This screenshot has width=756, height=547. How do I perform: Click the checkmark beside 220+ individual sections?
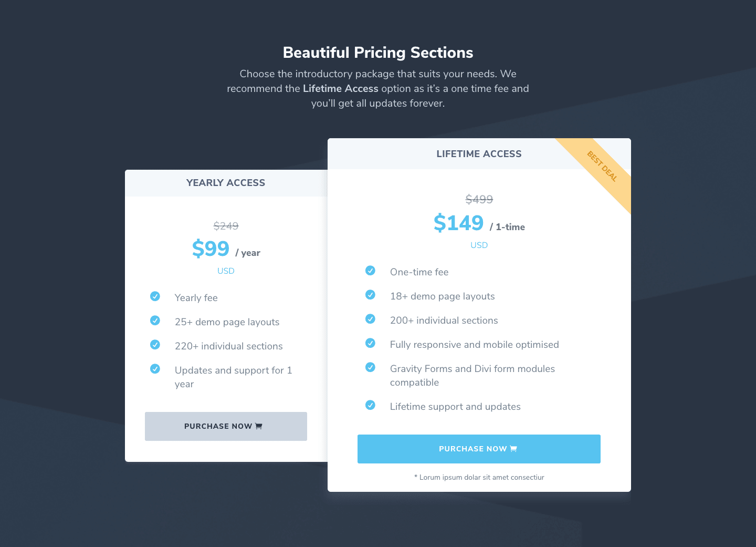pyautogui.click(x=155, y=345)
